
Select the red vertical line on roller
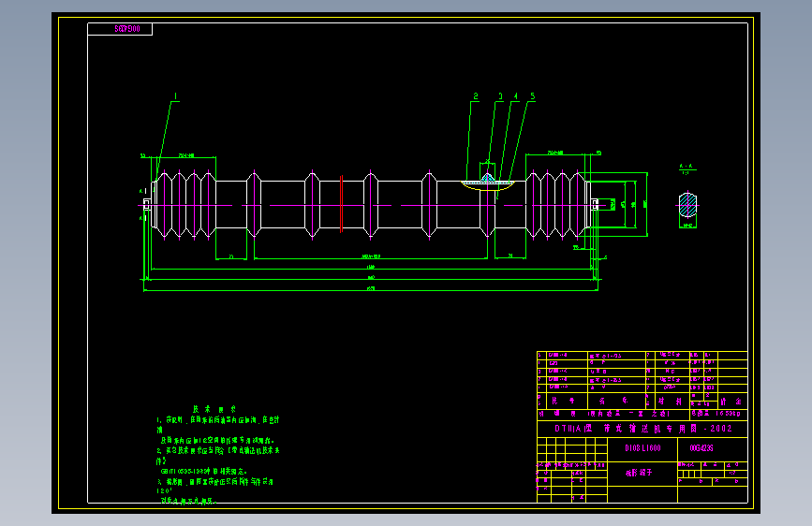[341, 204]
